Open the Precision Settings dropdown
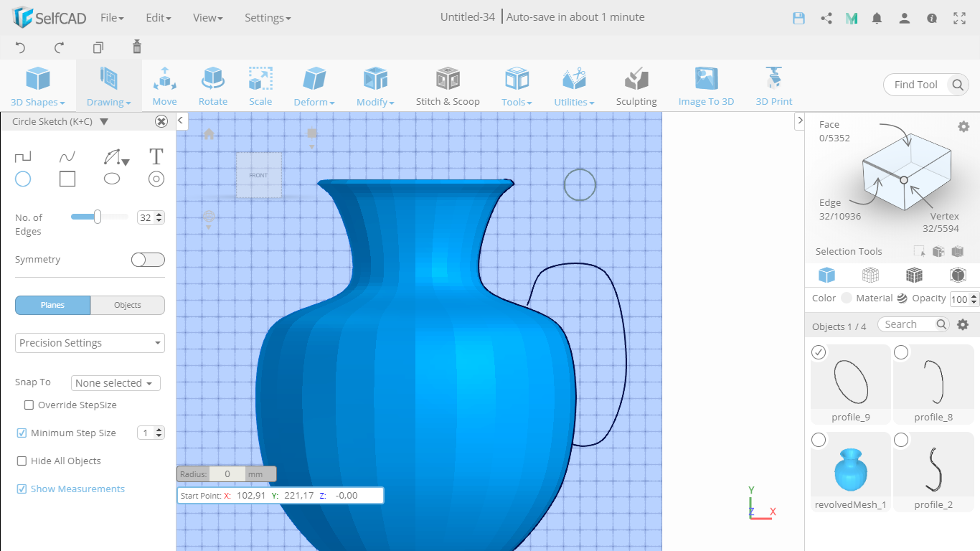The image size is (980, 551). [x=90, y=343]
